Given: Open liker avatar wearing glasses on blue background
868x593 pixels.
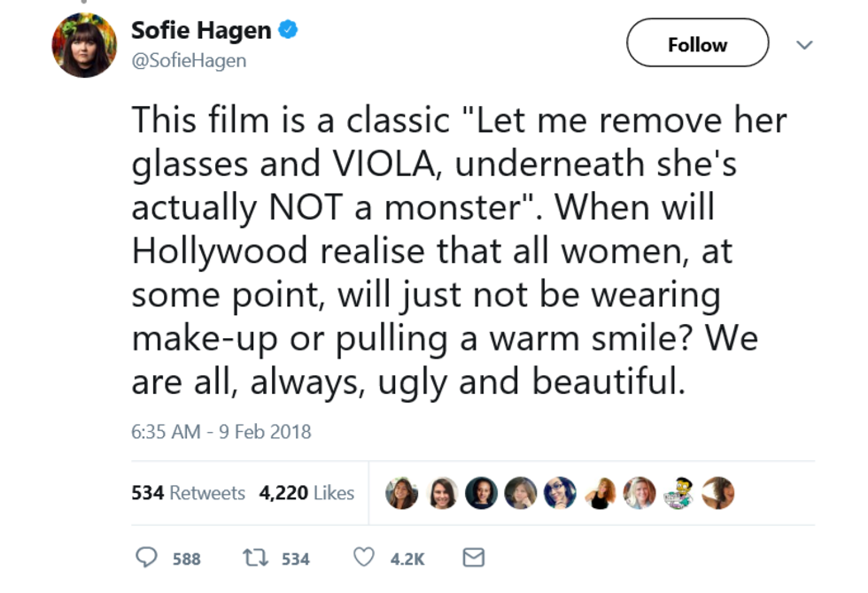Looking at the screenshot, I should click(x=560, y=493).
